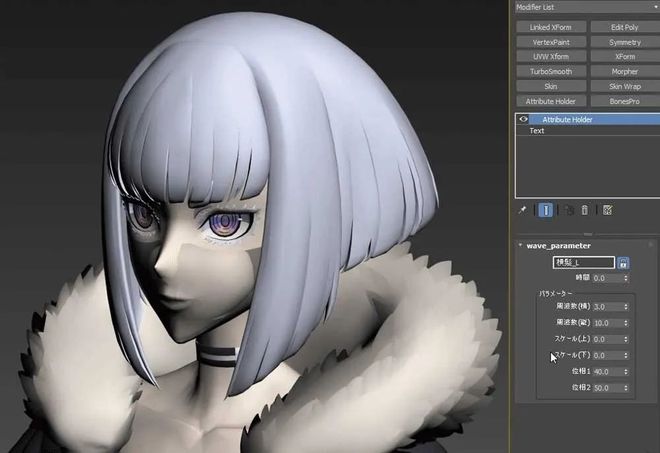Click the lock icon beside name field
The image size is (660, 453).
point(624,263)
